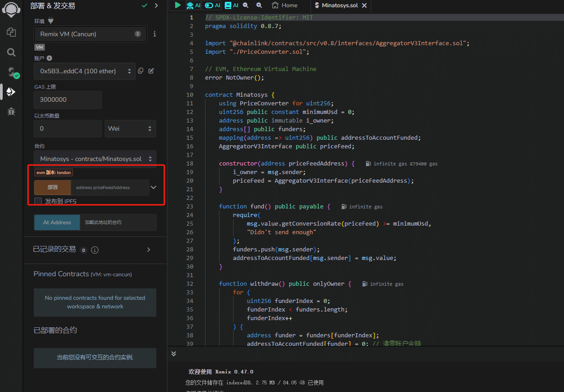The image size is (564, 392).
Task: Switch to the Home tab
Action: (x=285, y=5)
